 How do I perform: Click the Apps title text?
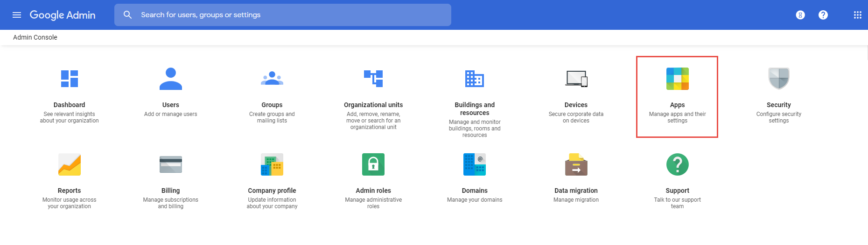[678, 105]
